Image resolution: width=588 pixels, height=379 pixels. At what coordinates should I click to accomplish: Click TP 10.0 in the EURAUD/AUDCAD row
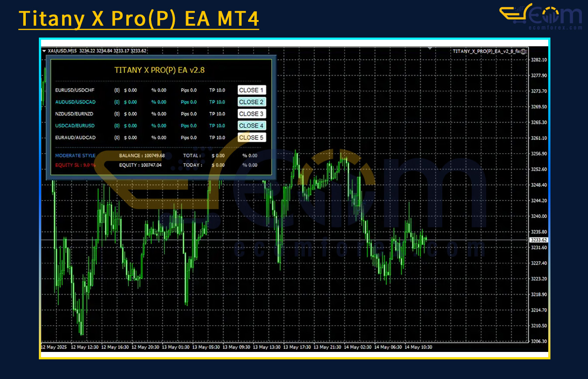click(x=217, y=138)
